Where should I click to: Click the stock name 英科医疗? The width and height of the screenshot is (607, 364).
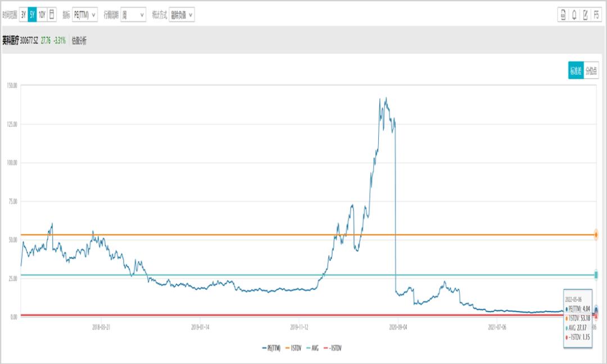11,40
